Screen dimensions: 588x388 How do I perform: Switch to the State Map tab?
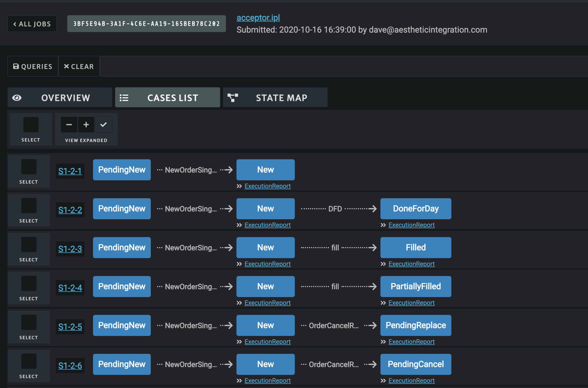pos(275,98)
